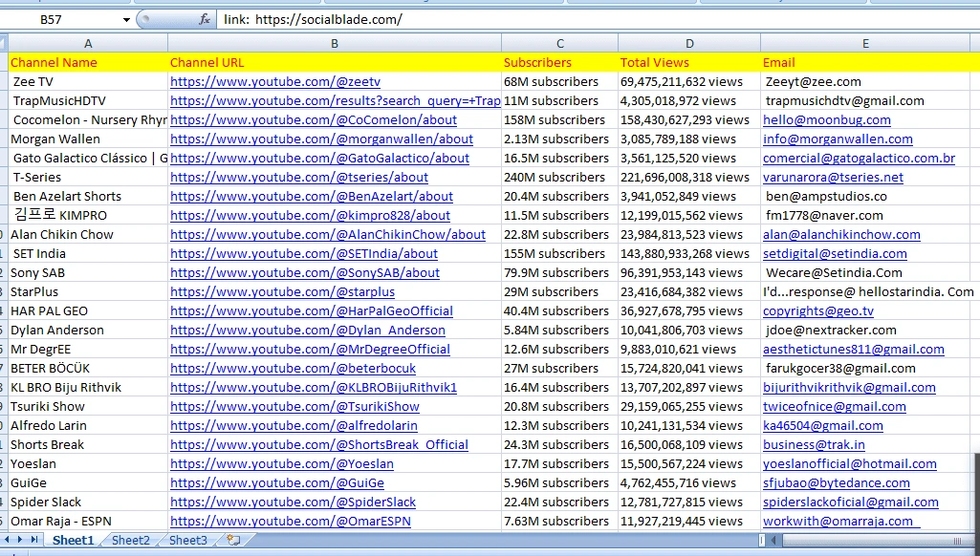This screenshot has width=980, height=556.
Task: Click the Insert Function fx icon
Action: [x=205, y=19]
